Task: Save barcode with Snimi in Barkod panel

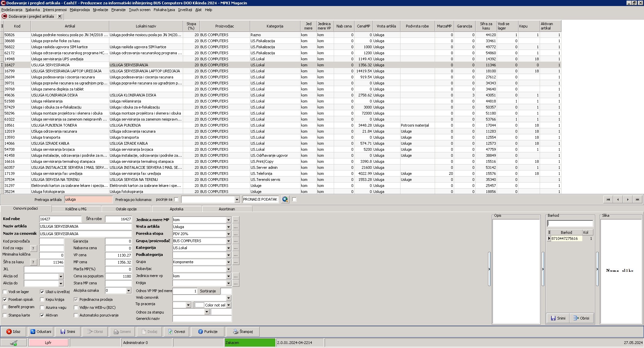Action: tap(558, 318)
